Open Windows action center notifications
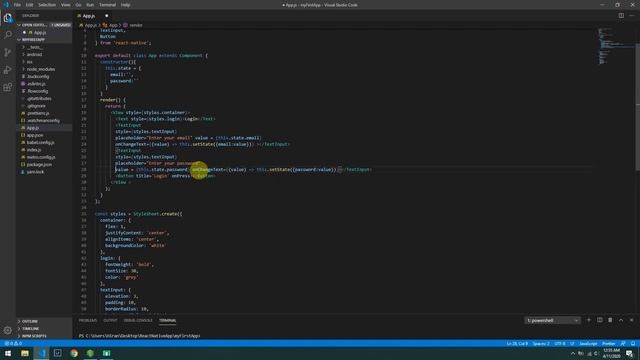Screen dimensions: 640x360 click(x=630, y=353)
